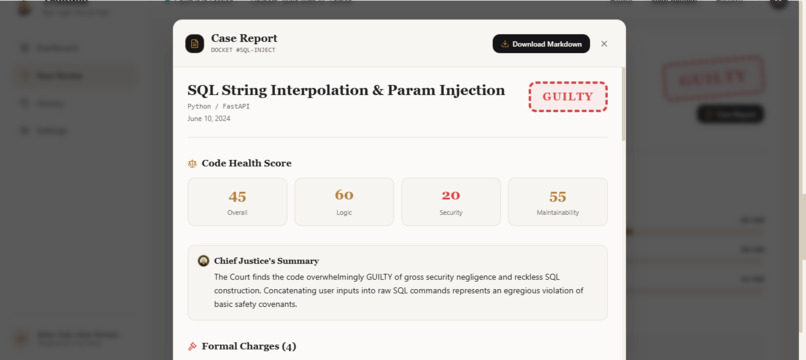This screenshot has height=360, width=806.
Task: Click the scales icon beside Code Health Score
Action: coord(192,164)
